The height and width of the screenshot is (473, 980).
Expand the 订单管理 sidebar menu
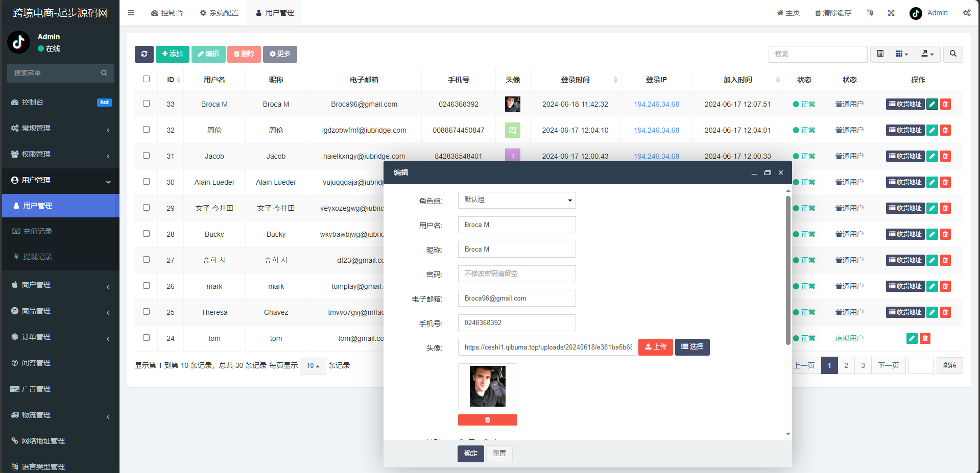(x=61, y=337)
